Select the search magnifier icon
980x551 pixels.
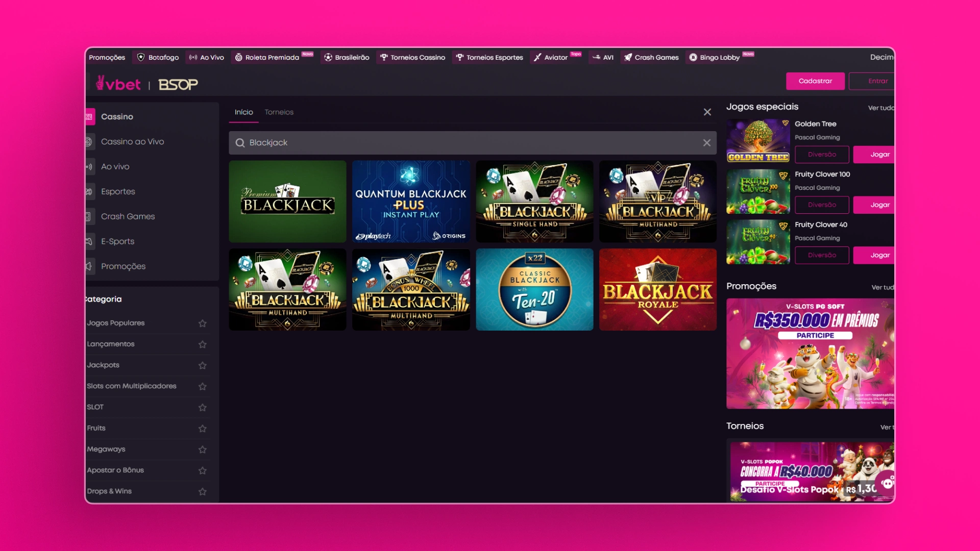click(x=239, y=143)
